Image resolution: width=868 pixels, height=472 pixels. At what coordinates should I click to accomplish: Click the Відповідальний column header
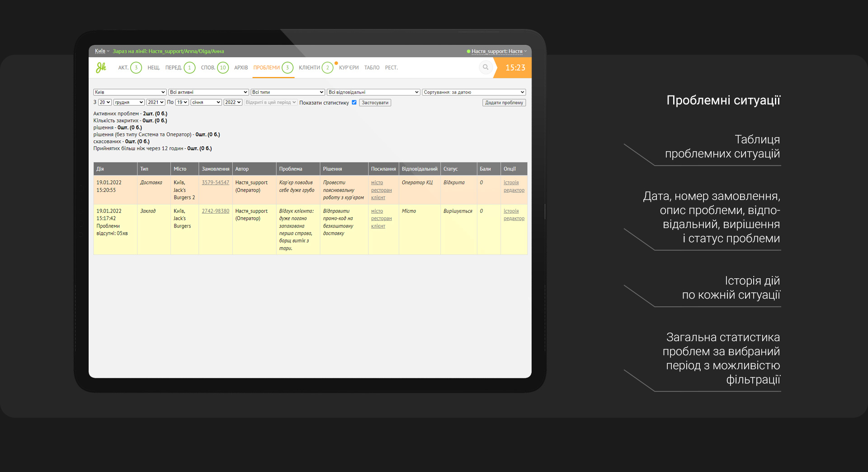[420, 169]
